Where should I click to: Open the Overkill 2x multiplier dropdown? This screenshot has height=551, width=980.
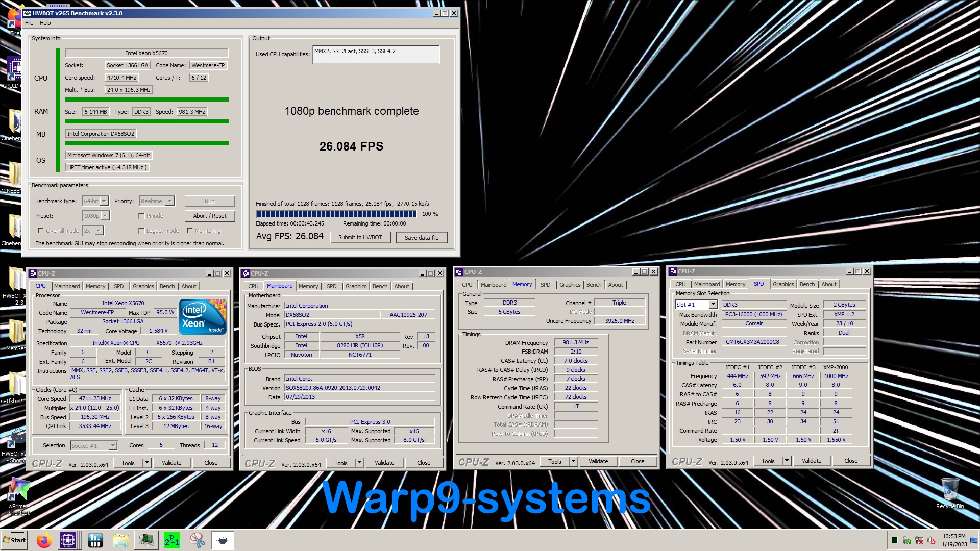(x=93, y=231)
